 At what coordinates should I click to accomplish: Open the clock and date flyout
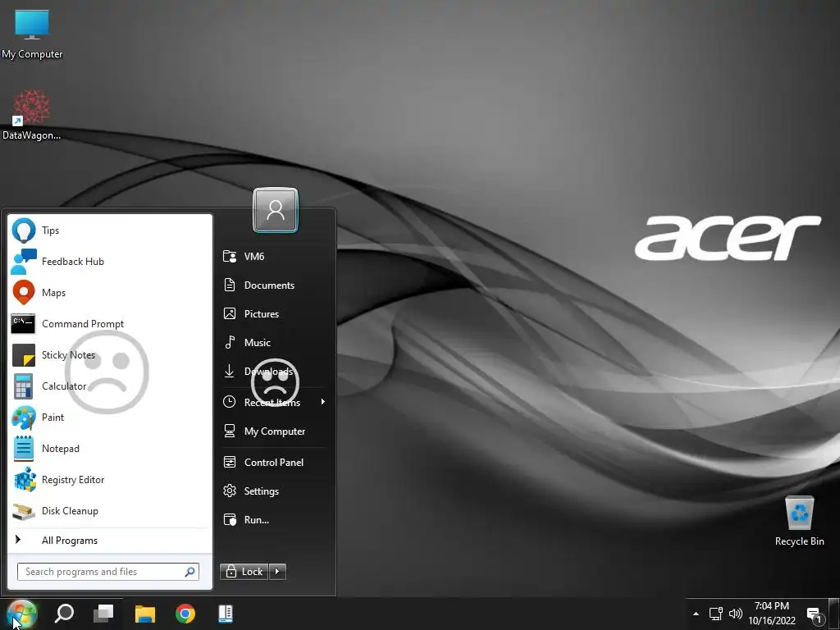[x=772, y=614]
